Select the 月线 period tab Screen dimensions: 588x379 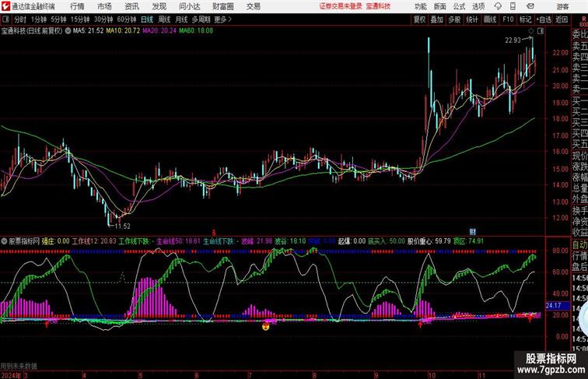[181, 19]
